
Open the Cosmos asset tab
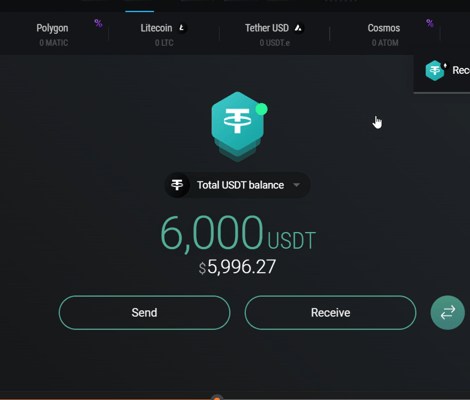click(x=385, y=34)
